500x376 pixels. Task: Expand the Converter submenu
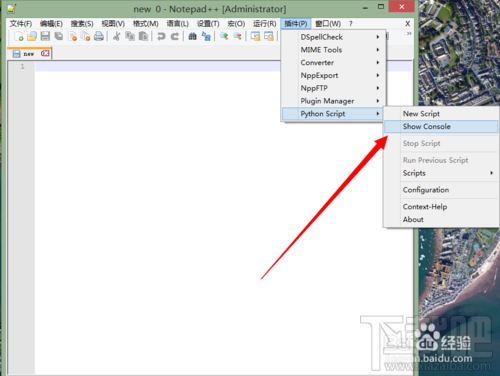333,62
